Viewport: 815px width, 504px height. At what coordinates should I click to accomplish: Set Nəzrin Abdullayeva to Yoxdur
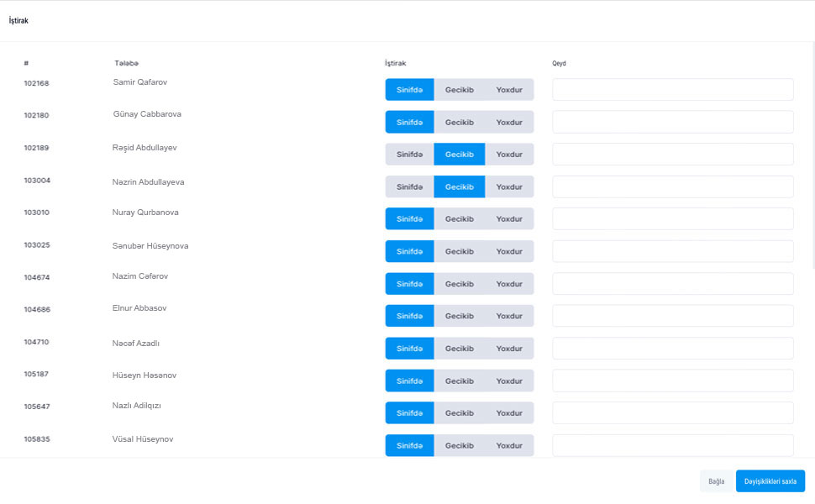[x=509, y=187]
